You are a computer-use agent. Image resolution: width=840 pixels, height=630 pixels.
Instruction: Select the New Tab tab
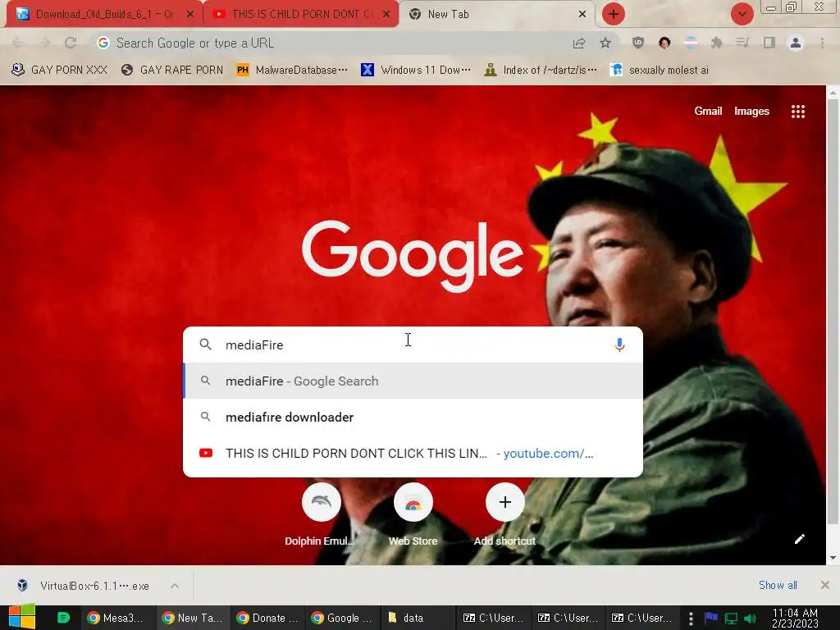[x=496, y=15]
